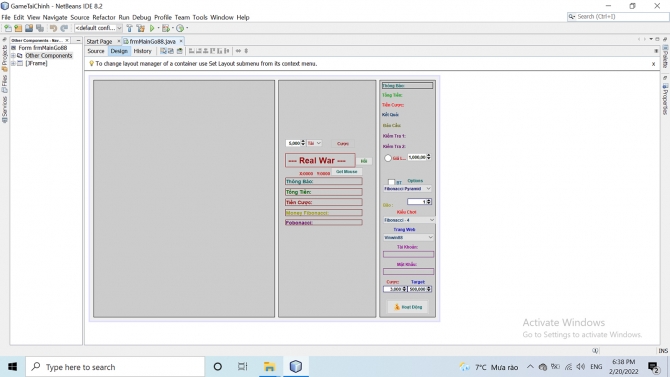670x377 pixels.
Task: Open the Refactor menu
Action: tap(104, 18)
